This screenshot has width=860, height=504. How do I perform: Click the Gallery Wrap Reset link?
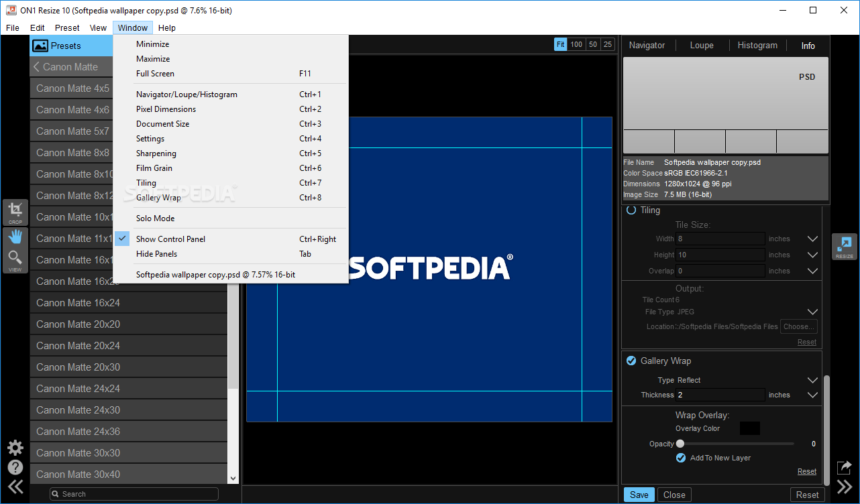[807, 471]
